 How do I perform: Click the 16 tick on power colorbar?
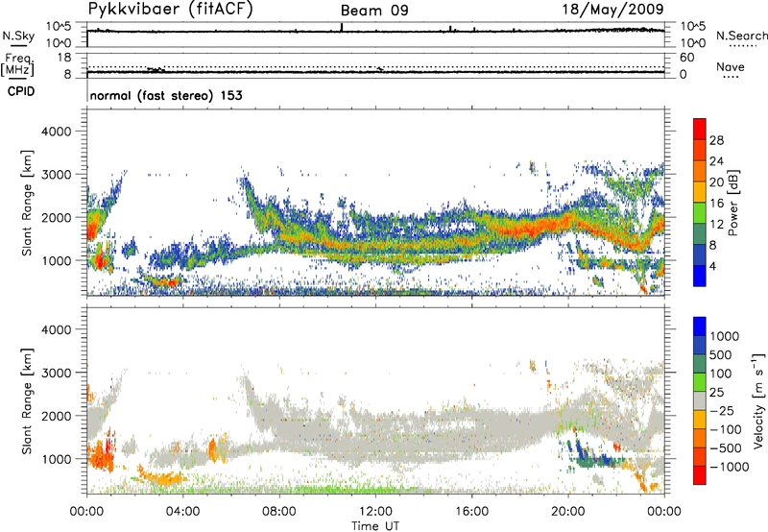click(716, 204)
